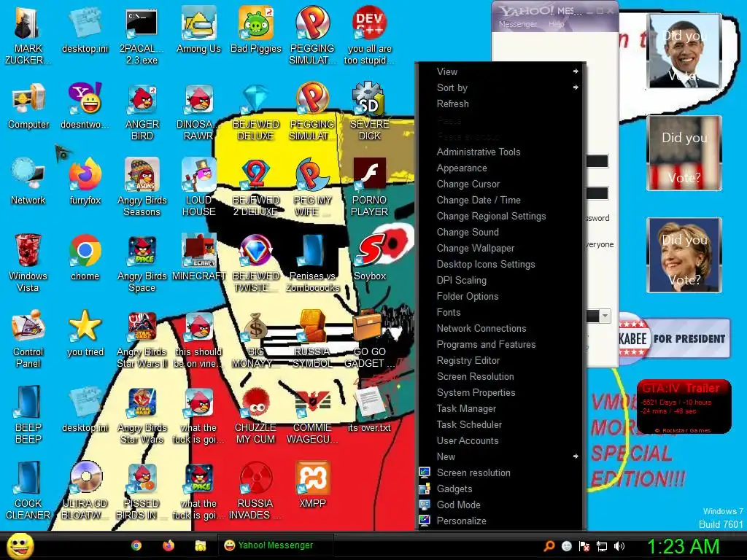Click the Hillary Did you Vote gadget

pos(684,255)
